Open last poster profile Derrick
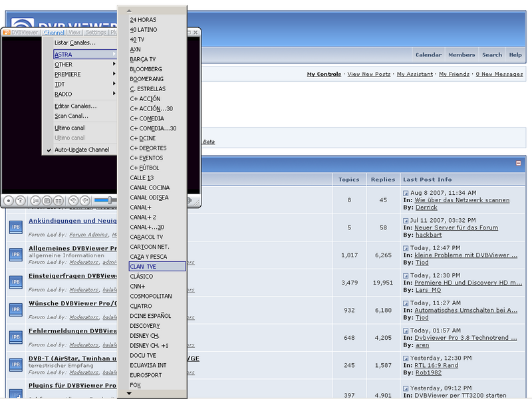Viewport: 532px width, 399px height. [x=426, y=207]
